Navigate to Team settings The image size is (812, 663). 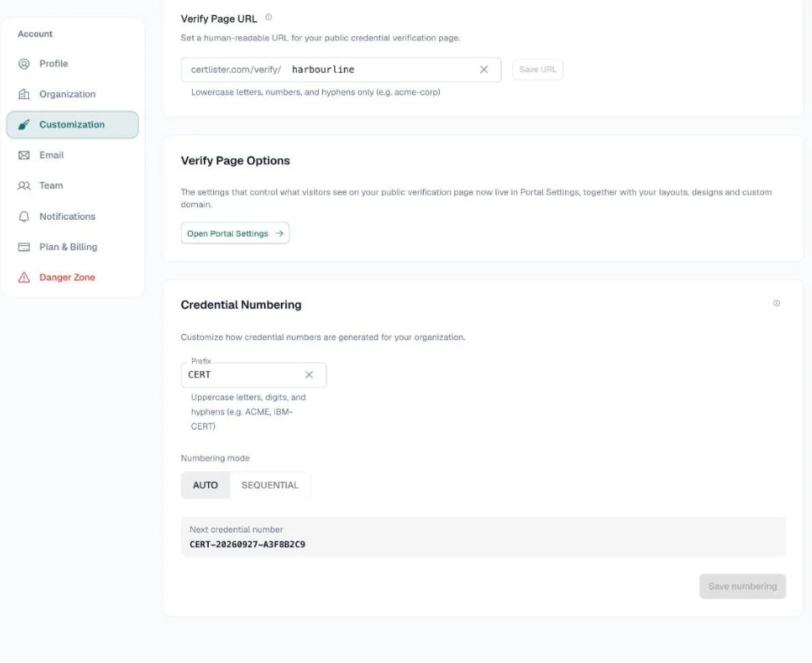click(73, 186)
